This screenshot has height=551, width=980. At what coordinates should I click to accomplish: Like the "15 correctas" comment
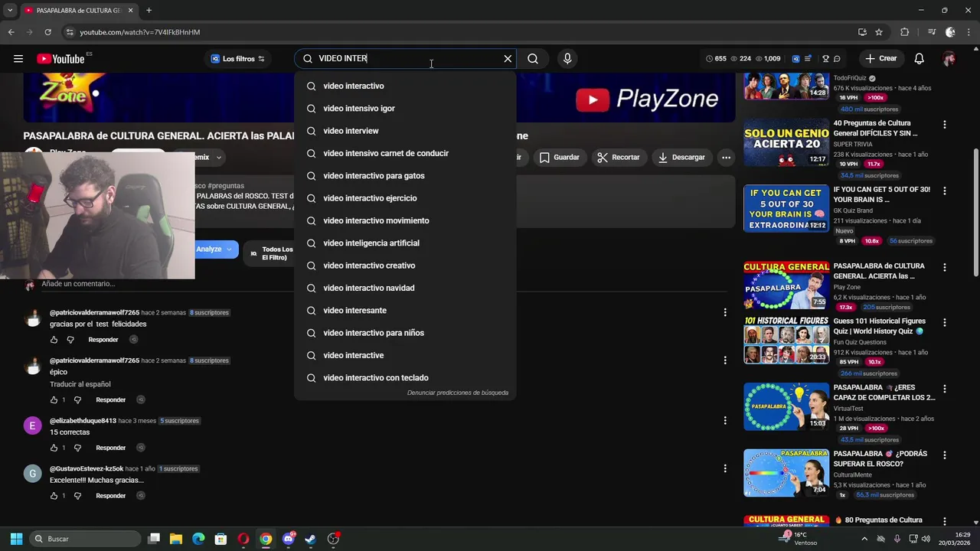coord(54,448)
